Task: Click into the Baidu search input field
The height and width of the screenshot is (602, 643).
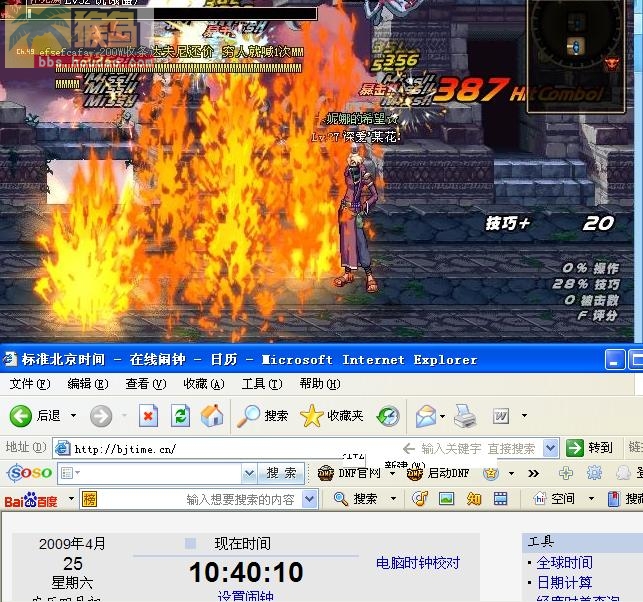Action: point(200,499)
